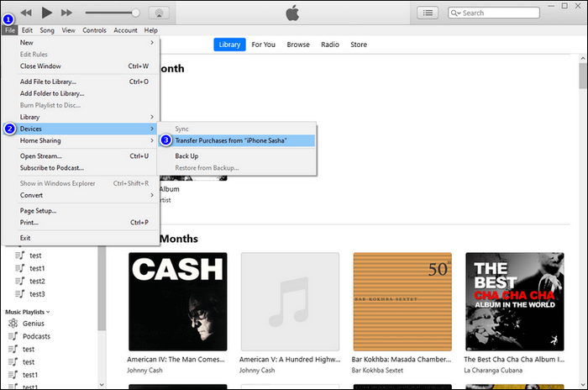Open the View menu
Image resolution: width=588 pixels, height=390 pixels.
click(68, 30)
